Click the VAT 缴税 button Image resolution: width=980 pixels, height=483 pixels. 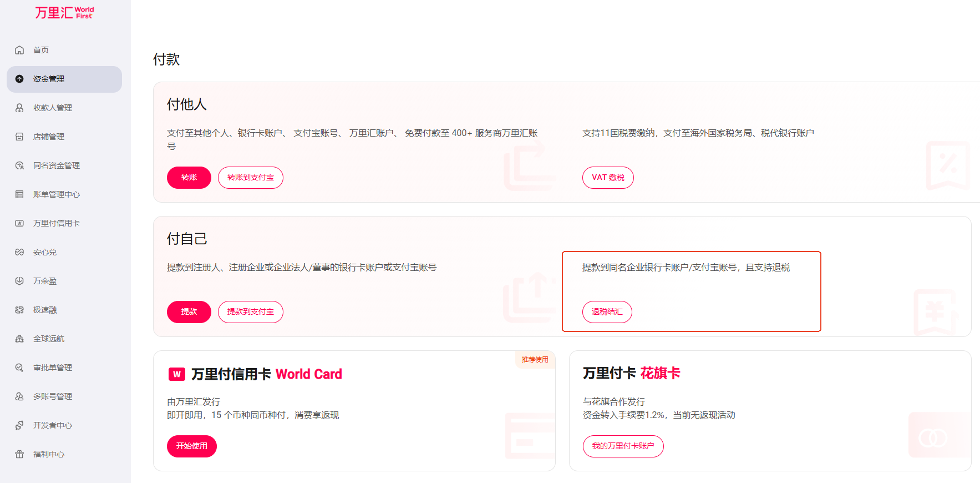click(608, 178)
